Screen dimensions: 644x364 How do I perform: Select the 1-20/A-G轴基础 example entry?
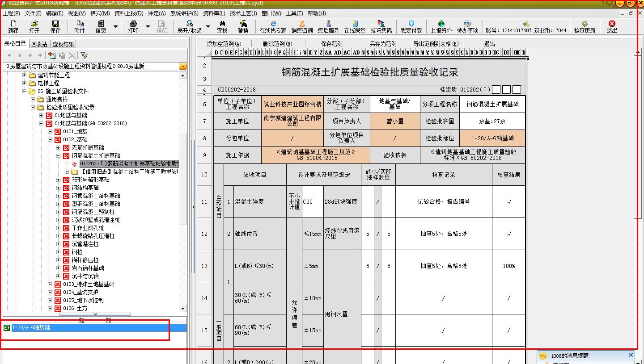pyautogui.click(x=31, y=327)
